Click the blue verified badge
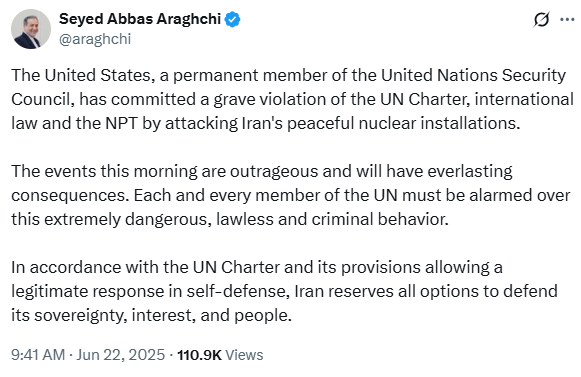Image resolution: width=581 pixels, height=377 pixels. pos(233,19)
